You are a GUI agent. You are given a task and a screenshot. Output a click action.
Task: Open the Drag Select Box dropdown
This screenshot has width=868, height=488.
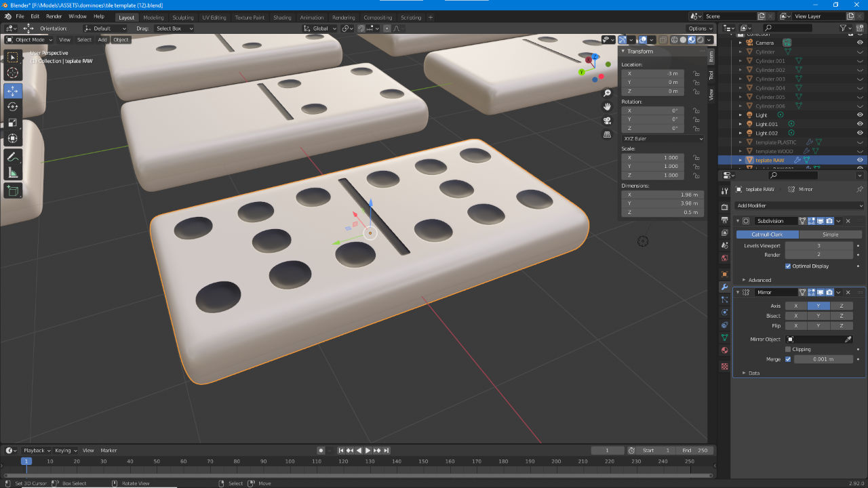tap(174, 28)
